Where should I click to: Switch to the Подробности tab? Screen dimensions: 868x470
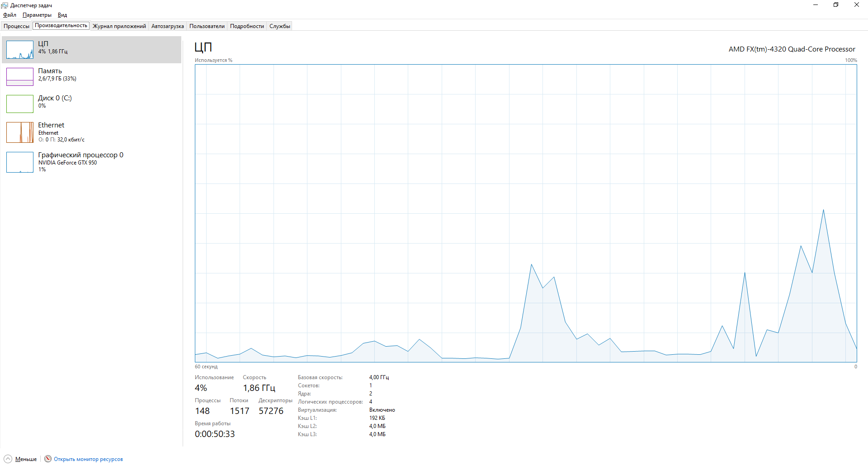[x=247, y=26]
